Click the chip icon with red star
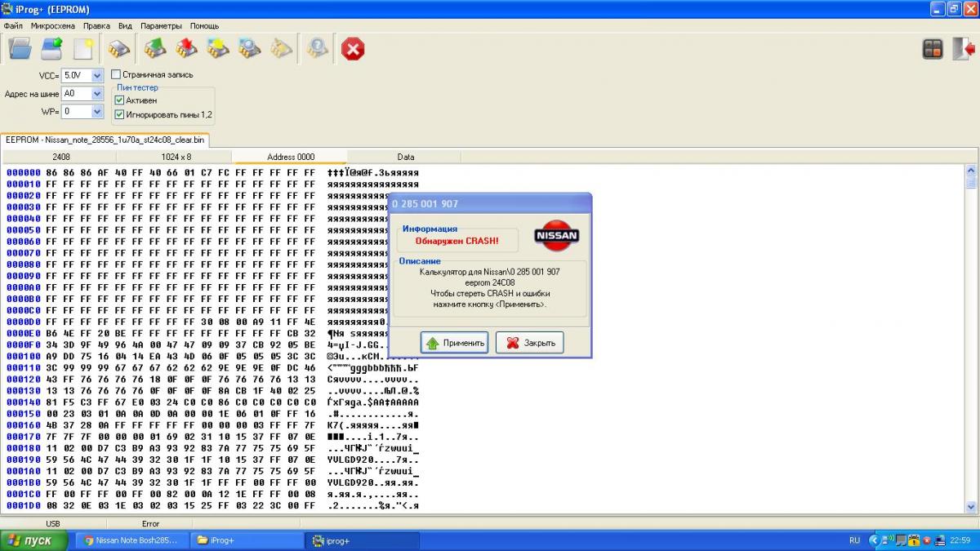The height and width of the screenshot is (551, 980). 186,49
